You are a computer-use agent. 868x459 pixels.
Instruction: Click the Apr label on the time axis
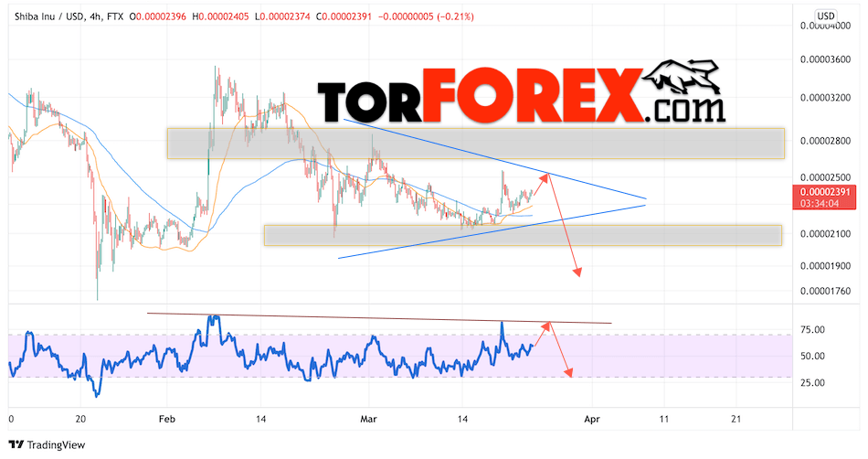[592, 419]
